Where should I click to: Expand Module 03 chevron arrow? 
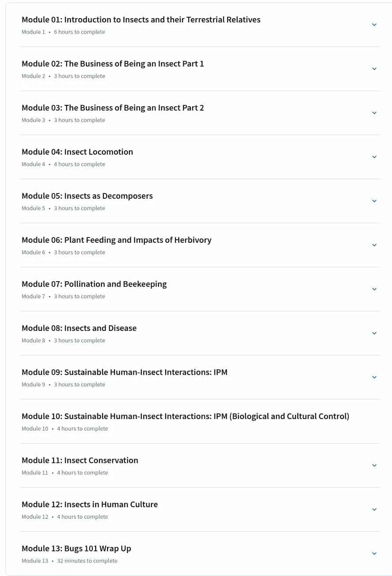point(374,113)
